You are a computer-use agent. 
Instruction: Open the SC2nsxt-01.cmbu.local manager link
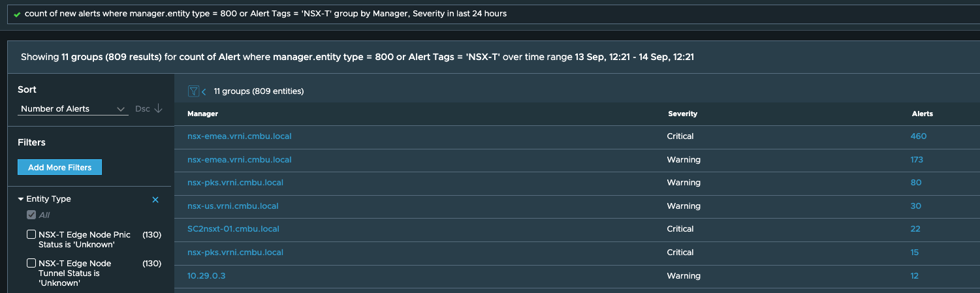pos(233,229)
